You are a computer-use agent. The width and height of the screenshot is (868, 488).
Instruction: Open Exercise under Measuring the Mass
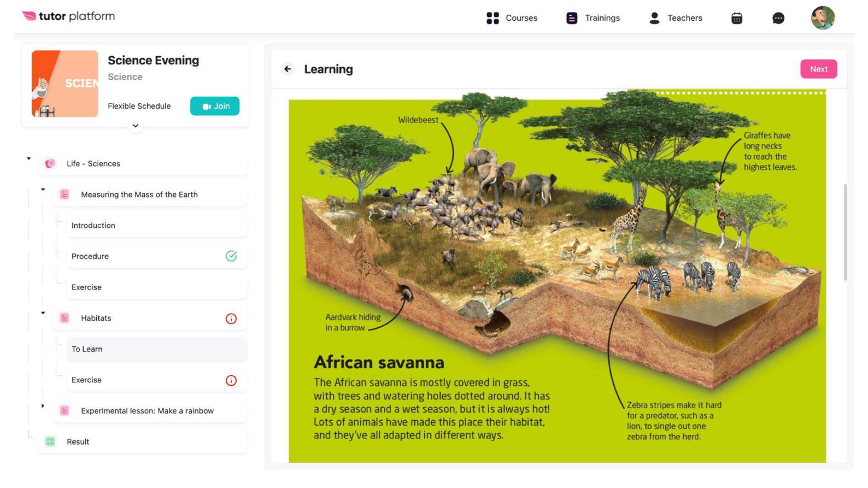pos(157,287)
